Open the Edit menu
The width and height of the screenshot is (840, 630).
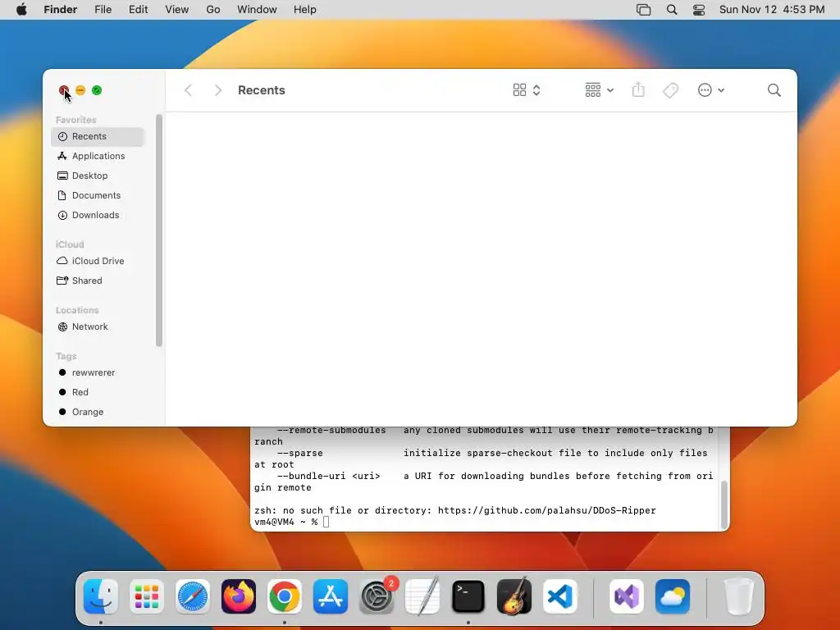[x=138, y=10]
